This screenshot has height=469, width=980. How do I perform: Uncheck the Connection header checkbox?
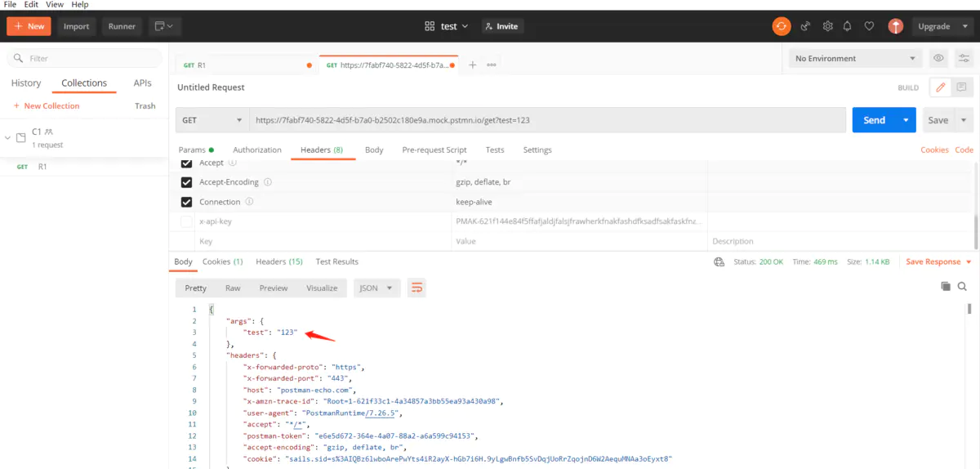coord(186,202)
